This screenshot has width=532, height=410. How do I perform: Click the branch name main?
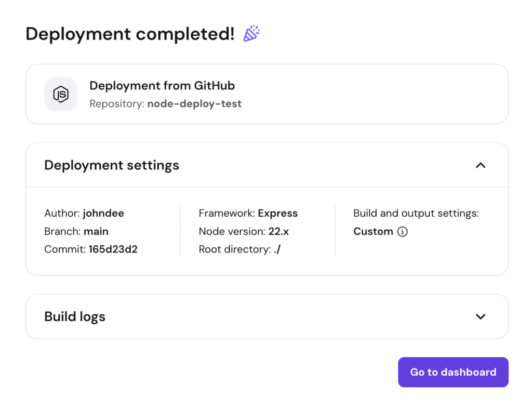pos(96,231)
